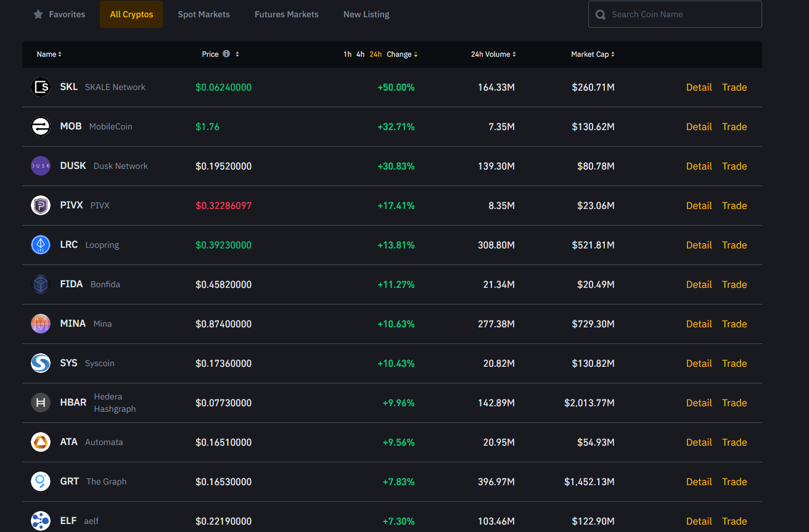Open Detail link for SKL
809x532 pixels.
tap(699, 87)
